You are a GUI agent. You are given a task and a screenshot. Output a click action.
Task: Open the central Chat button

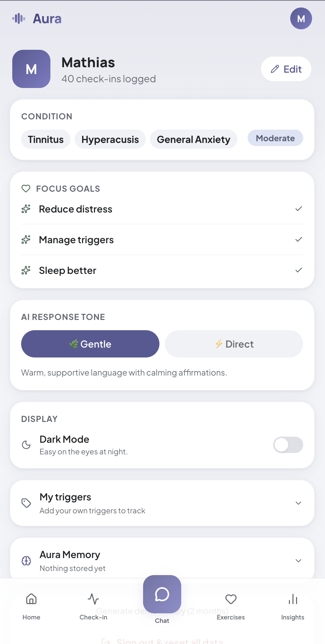162,594
